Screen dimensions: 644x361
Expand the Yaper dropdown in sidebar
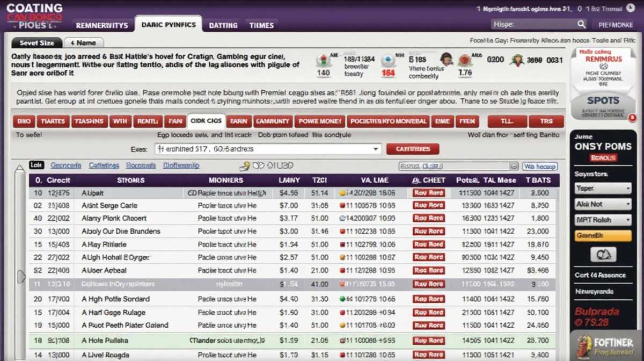[x=603, y=189]
